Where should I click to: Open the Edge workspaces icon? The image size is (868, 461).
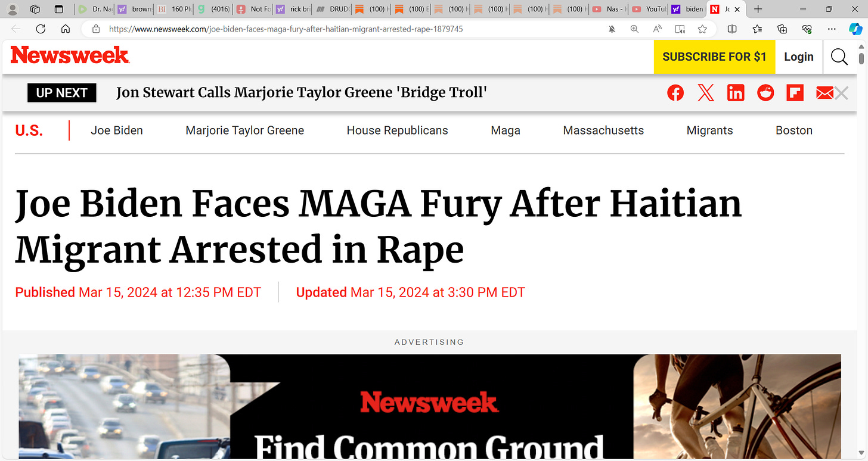pyautogui.click(x=35, y=9)
